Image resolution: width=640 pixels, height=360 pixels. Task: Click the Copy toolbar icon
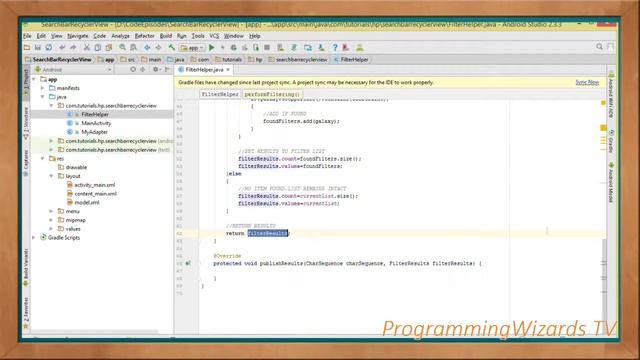(98, 48)
